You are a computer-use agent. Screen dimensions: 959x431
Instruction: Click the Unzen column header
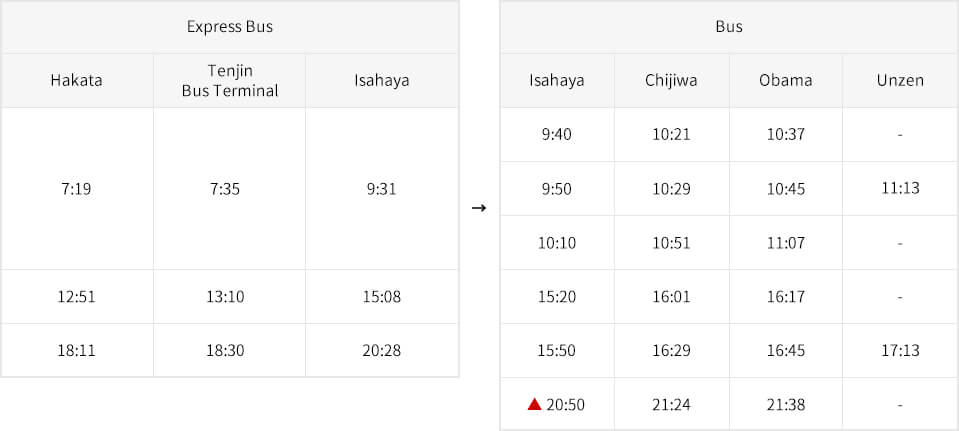click(900, 81)
